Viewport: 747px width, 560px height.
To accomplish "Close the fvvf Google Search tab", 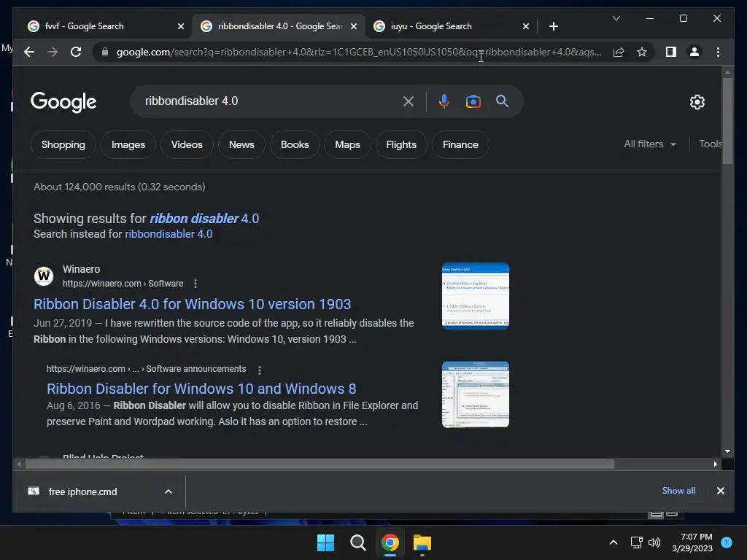I will [181, 26].
